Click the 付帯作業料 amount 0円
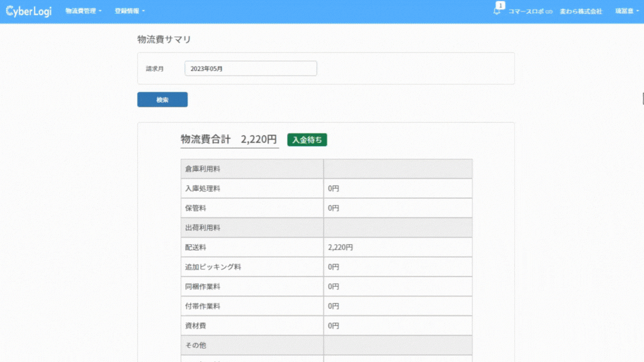 tap(334, 306)
